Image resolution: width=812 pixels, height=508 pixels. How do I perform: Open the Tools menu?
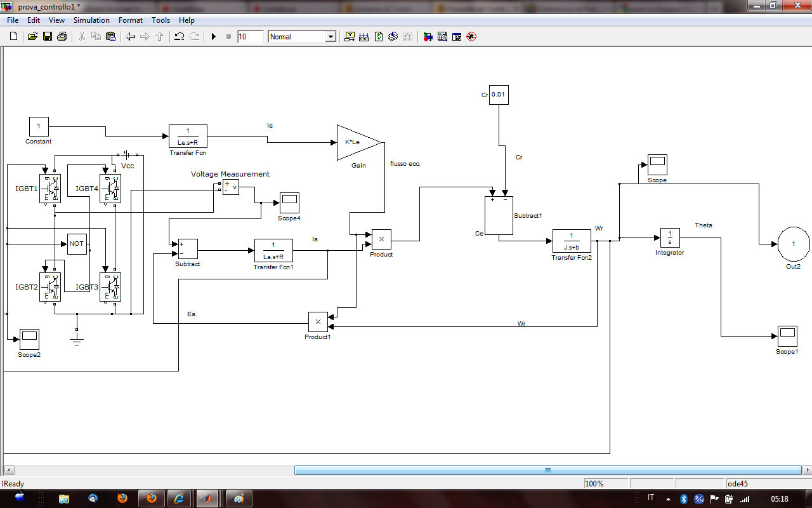[x=160, y=20]
